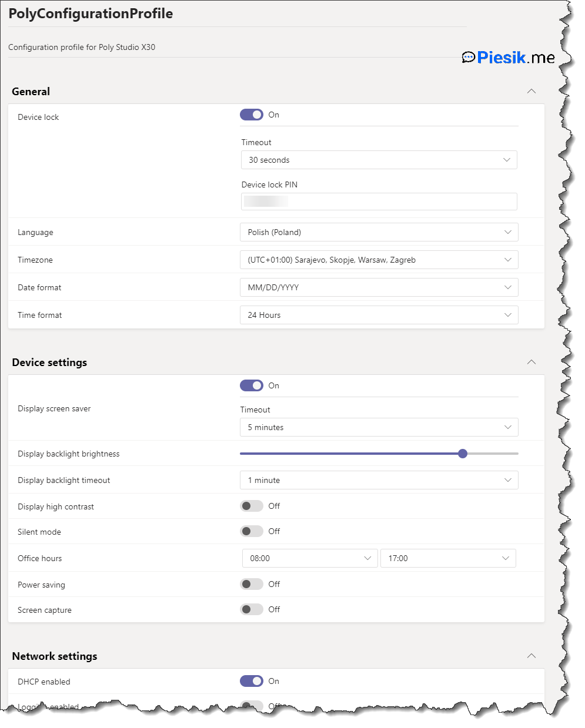The image size is (585, 728).
Task: Open Office hours start time 08:00
Action: (310, 558)
